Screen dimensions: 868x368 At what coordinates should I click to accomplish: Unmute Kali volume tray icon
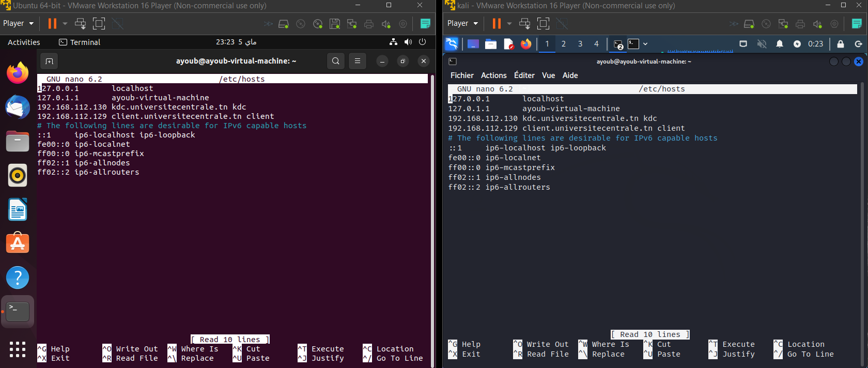click(762, 44)
